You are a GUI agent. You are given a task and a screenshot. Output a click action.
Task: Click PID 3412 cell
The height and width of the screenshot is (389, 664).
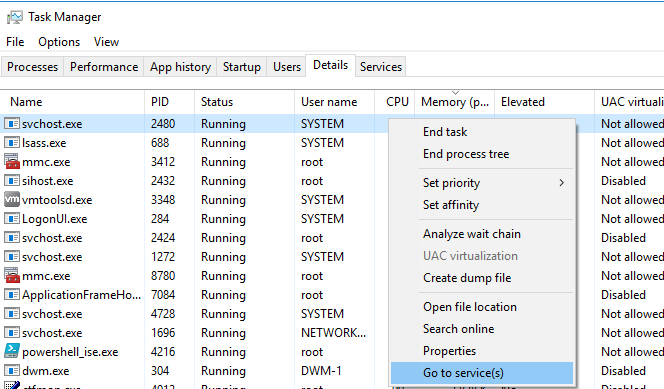pos(163,162)
